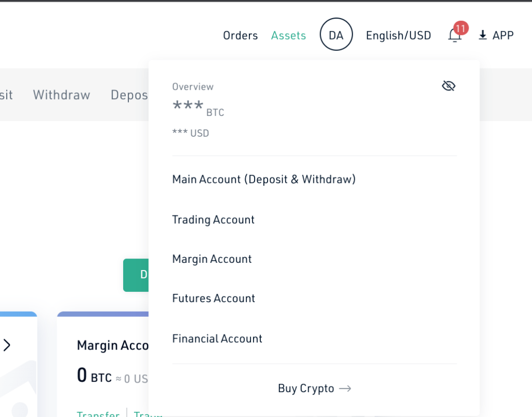Select Trading Account from dropdown

coord(213,220)
